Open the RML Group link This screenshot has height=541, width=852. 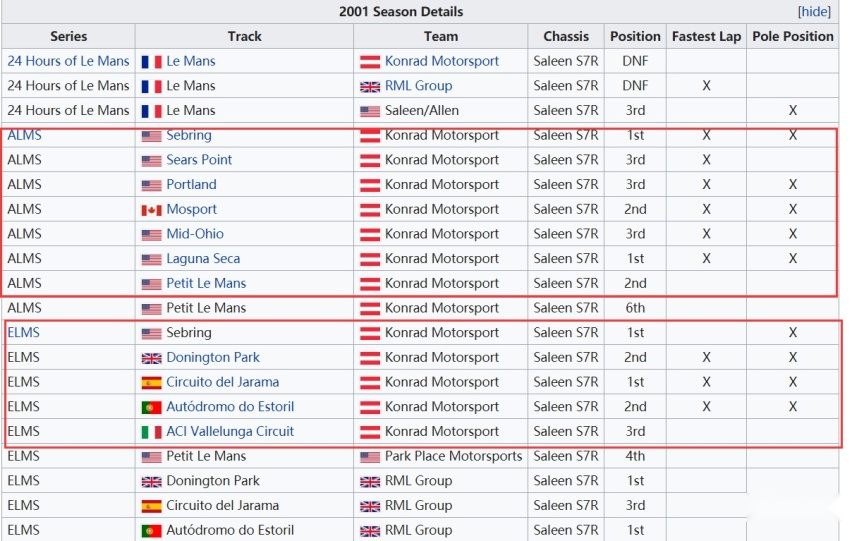point(418,86)
